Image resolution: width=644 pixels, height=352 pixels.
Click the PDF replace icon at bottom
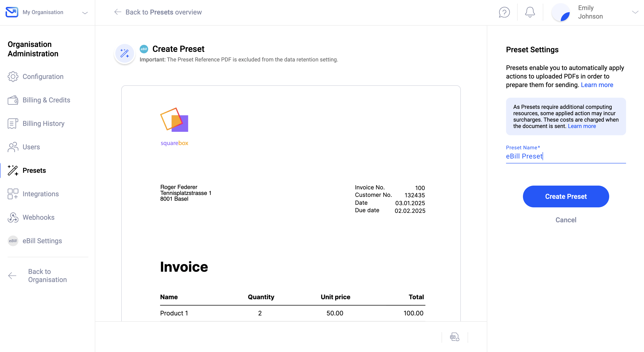[x=455, y=337]
